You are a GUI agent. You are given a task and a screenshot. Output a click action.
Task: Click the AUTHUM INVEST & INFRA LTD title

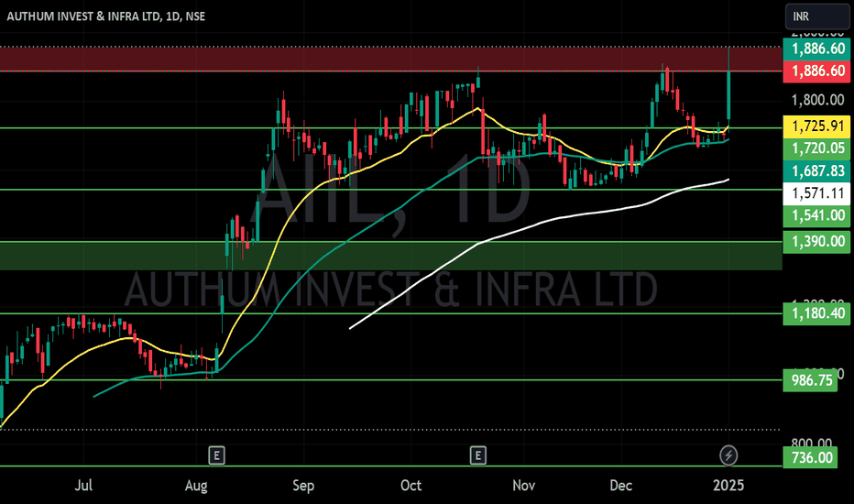coord(105,16)
